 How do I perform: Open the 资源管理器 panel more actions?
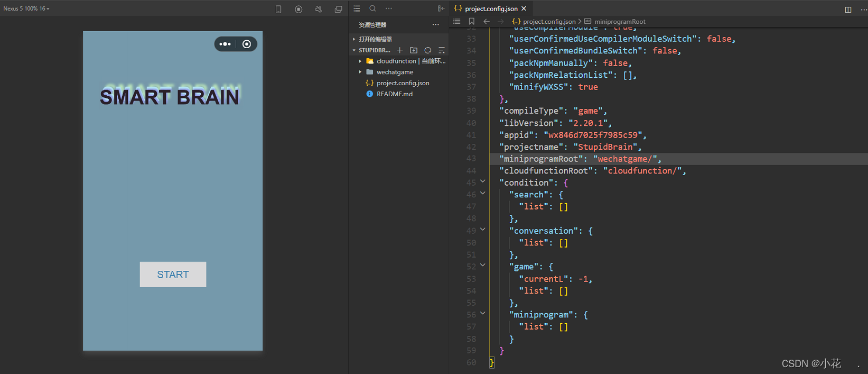click(435, 24)
